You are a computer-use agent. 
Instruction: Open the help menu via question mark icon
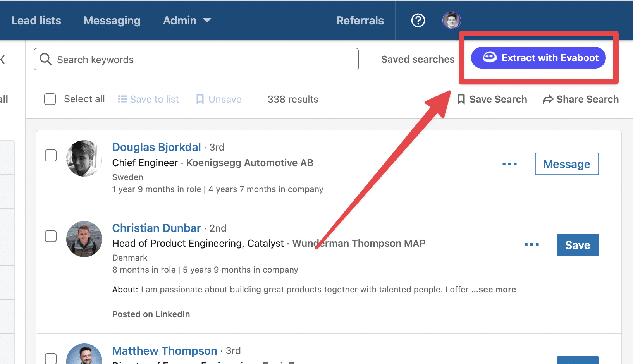(418, 20)
